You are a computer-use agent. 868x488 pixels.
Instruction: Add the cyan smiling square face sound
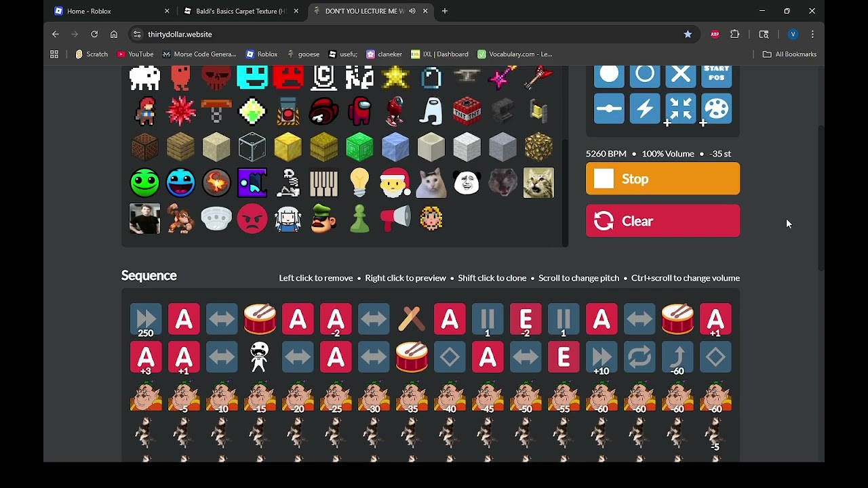[x=252, y=77]
